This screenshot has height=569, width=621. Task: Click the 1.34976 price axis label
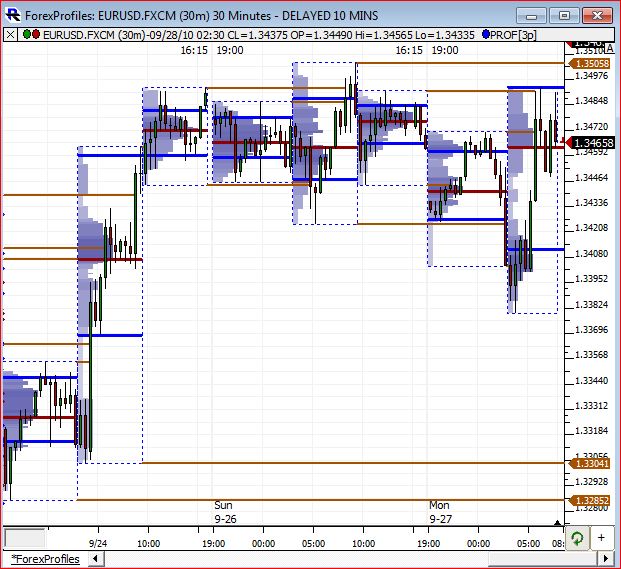591,76
